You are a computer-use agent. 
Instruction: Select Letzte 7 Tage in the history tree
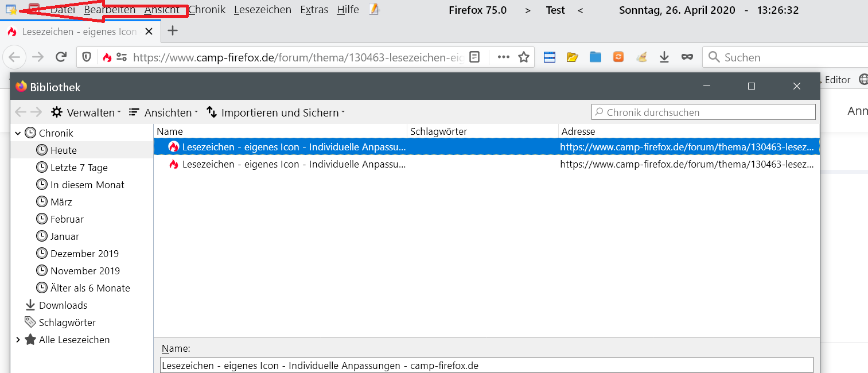pos(79,168)
